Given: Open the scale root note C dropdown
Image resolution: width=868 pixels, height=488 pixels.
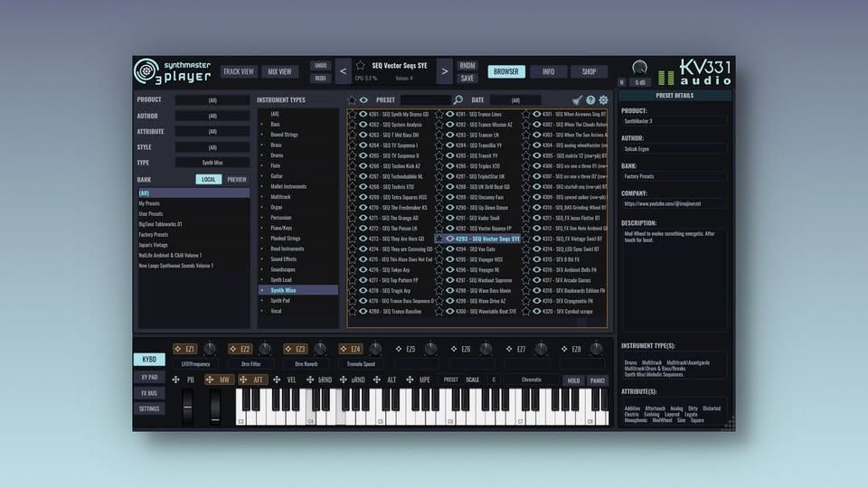Looking at the screenshot, I should (494, 380).
